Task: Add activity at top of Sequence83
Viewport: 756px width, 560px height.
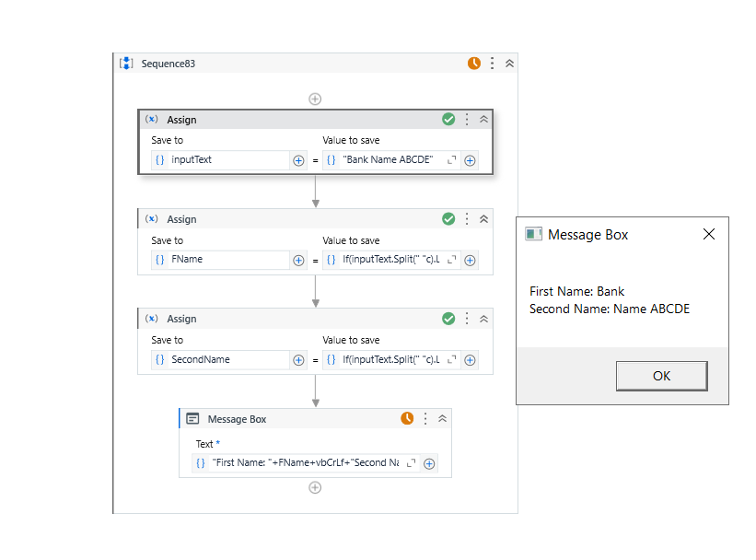Action: pyautogui.click(x=315, y=99)
